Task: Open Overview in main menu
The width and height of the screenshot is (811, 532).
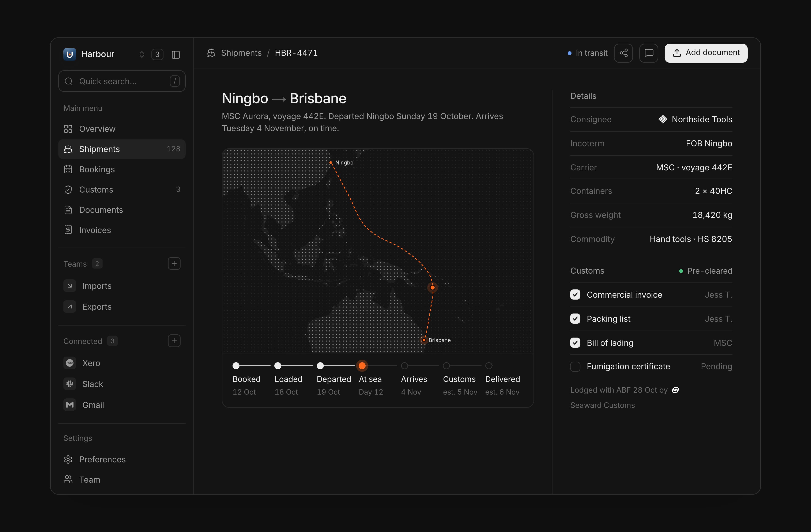Action: tap(122, 129)
